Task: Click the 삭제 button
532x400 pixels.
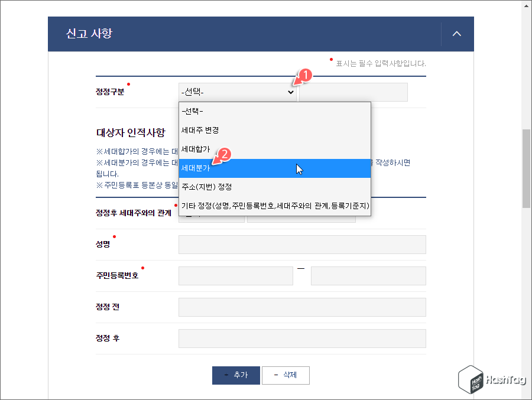Action: pyautogui.click(x=286, y=375)
